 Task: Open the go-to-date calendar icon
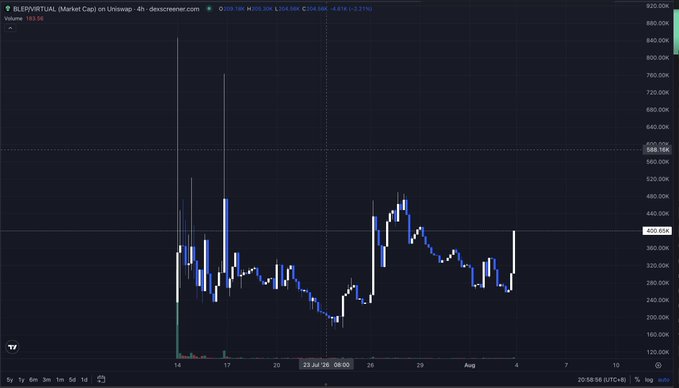pos(101,379)
